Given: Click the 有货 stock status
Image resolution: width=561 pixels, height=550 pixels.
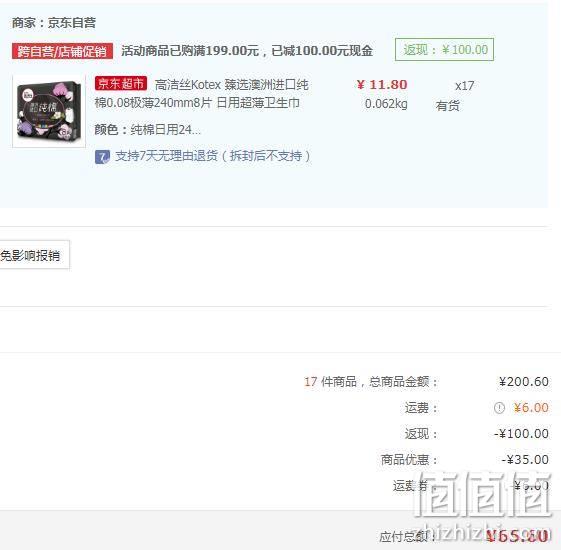Looking at the screenshot, I should click(447, 106).
